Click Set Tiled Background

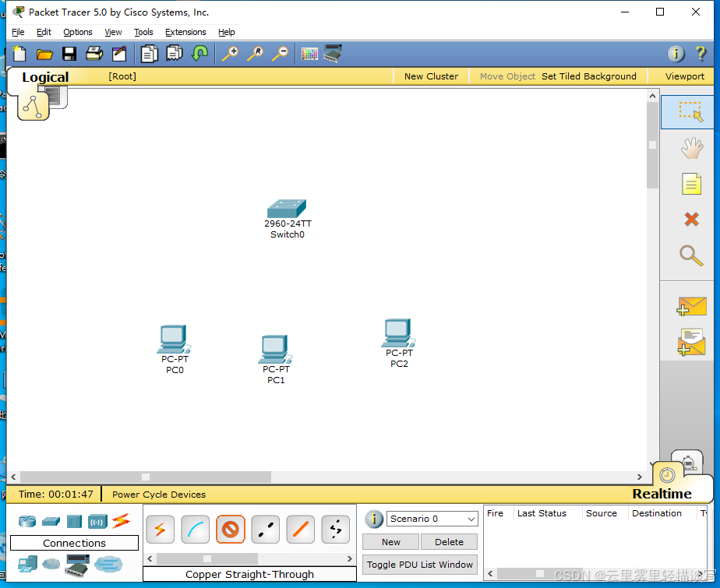coord(588,76)
